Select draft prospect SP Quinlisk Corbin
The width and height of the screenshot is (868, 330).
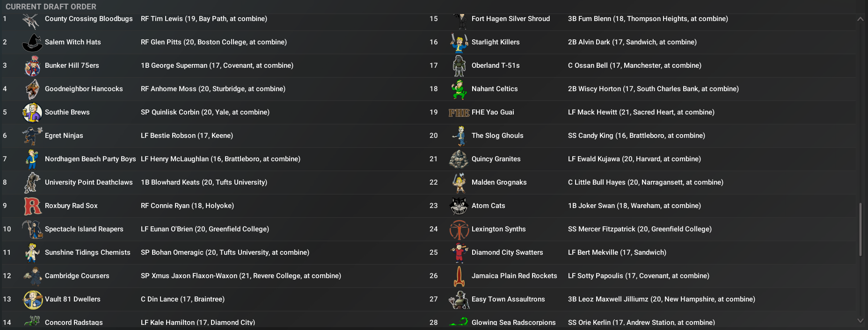(x=205, y=112)
